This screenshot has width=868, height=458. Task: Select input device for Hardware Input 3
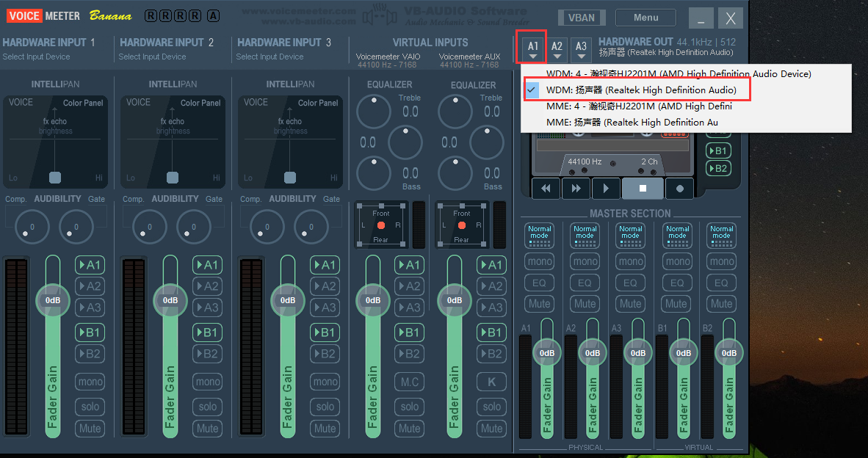pyautogui.click(x=270, y=57)
